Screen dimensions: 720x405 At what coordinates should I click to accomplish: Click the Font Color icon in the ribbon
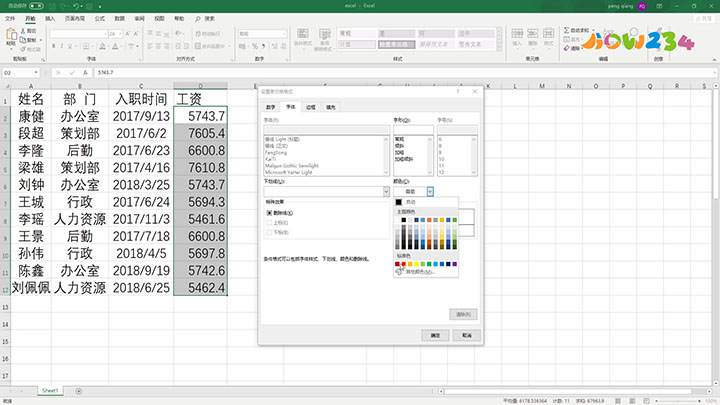pyautogui.click(x=115, y=46)
